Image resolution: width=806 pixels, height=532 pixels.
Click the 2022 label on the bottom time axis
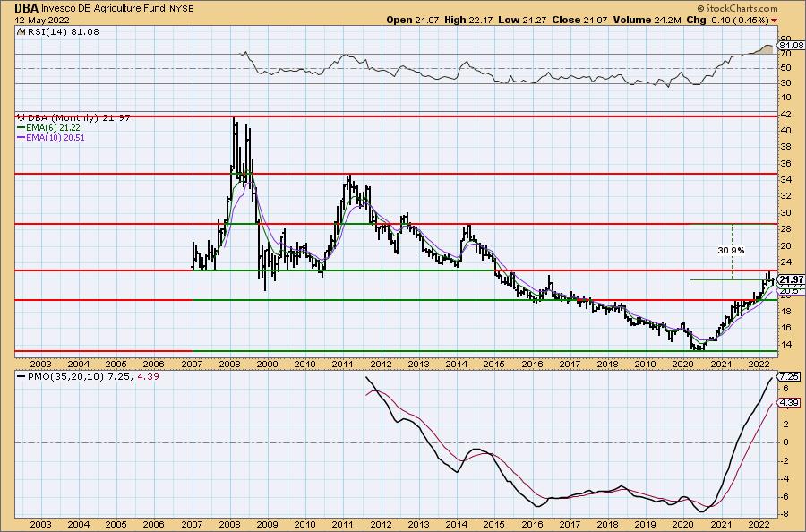(x=759, y=524)
